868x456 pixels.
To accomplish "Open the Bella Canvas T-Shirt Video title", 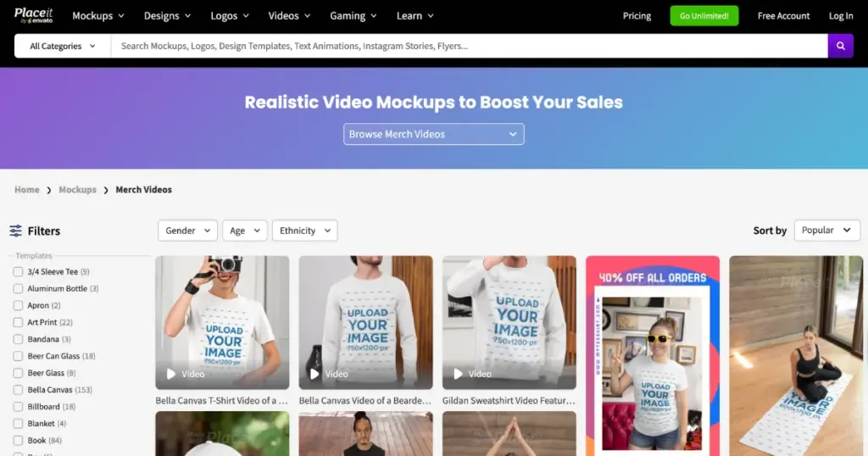I will point(221,401).
